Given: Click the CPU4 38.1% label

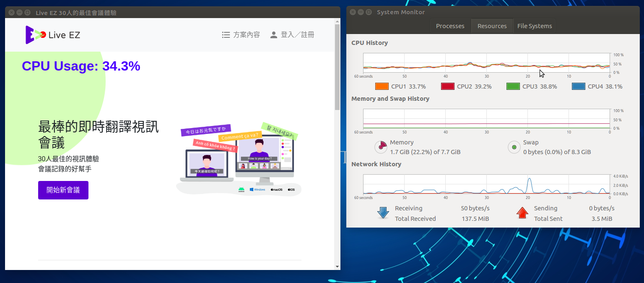Looking at the screenshot, I should 605,86.
